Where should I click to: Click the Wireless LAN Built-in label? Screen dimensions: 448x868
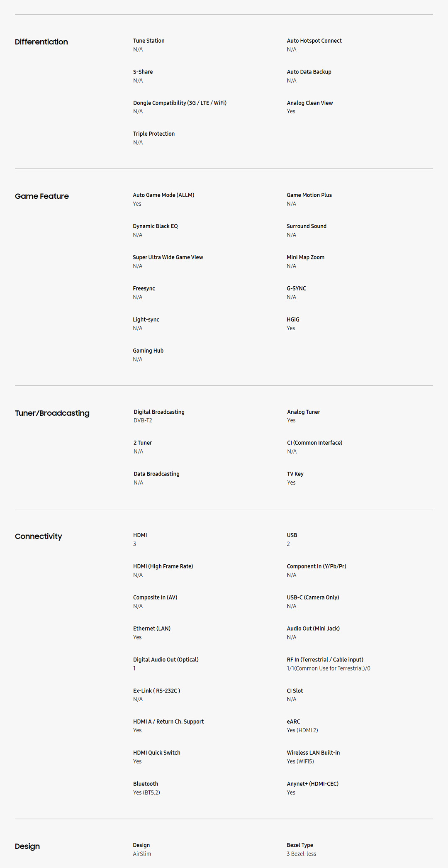[313, 753]
